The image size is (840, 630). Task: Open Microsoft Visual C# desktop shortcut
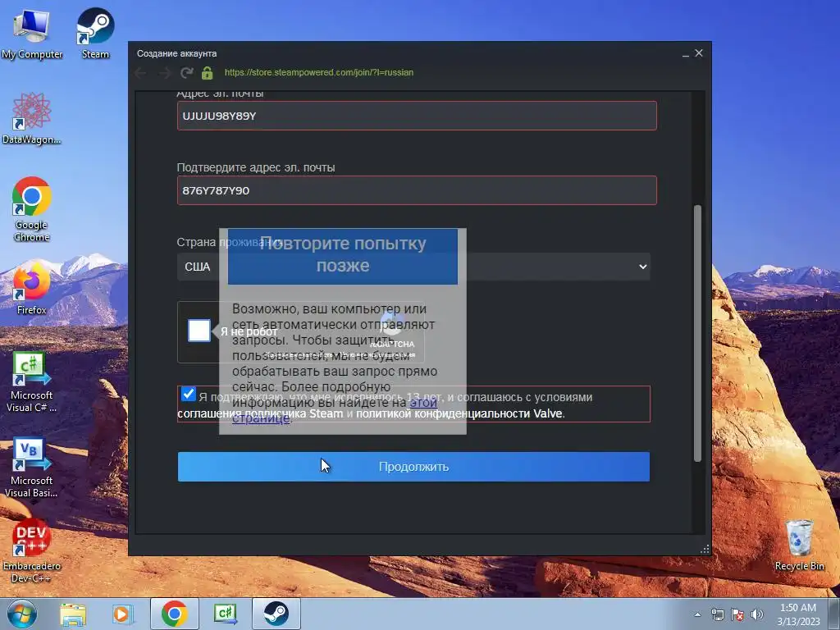(32, 381)
